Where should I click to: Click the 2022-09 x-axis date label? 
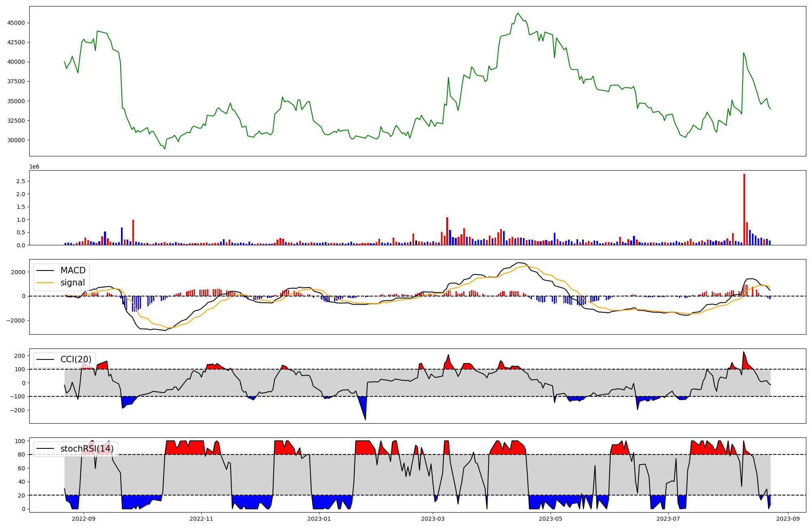(x=84, y=519)
